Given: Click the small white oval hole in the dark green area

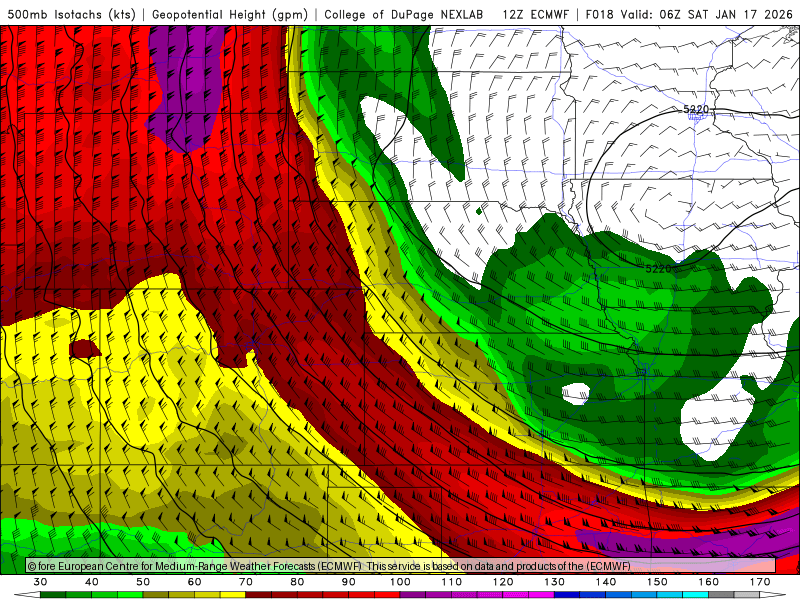Looking at the screenshot, I should [576, 394].
